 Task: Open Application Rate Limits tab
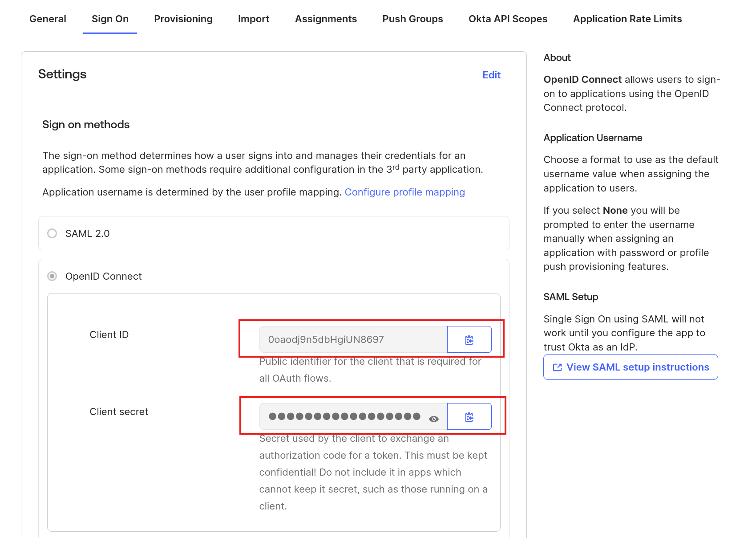pos(627,19)
